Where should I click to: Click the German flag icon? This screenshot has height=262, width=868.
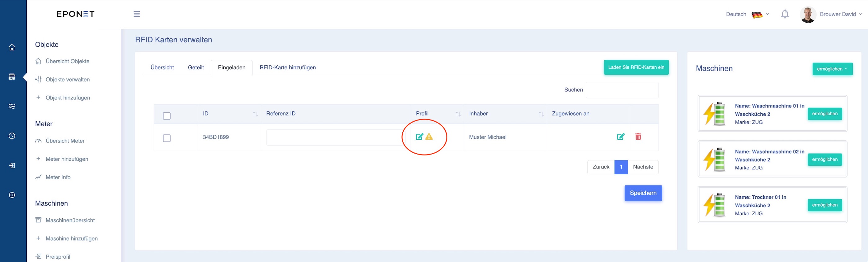[x=757, y=15]
